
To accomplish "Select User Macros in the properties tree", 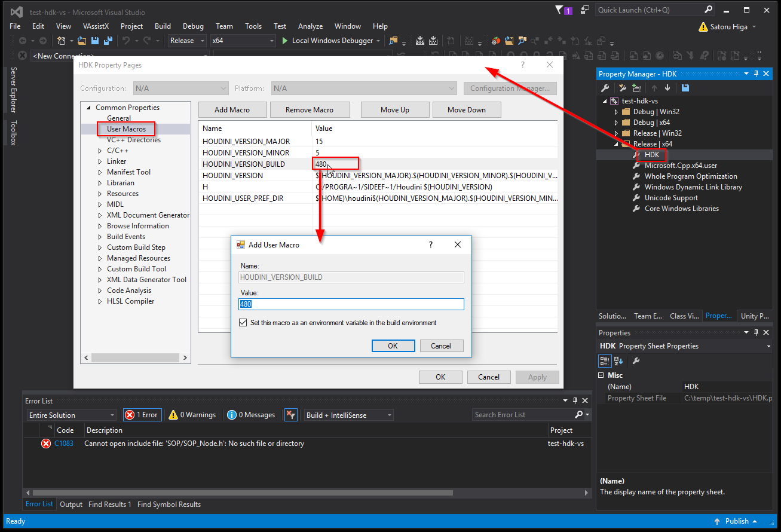I will pyautogui.click(x=125, y=129).
